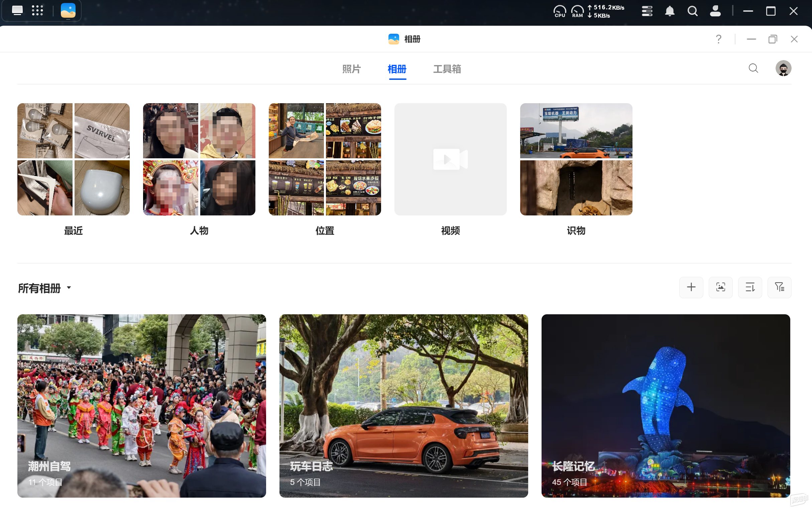Select the Photos app in the taskbar
812x510 pixels.
point(68,11)
